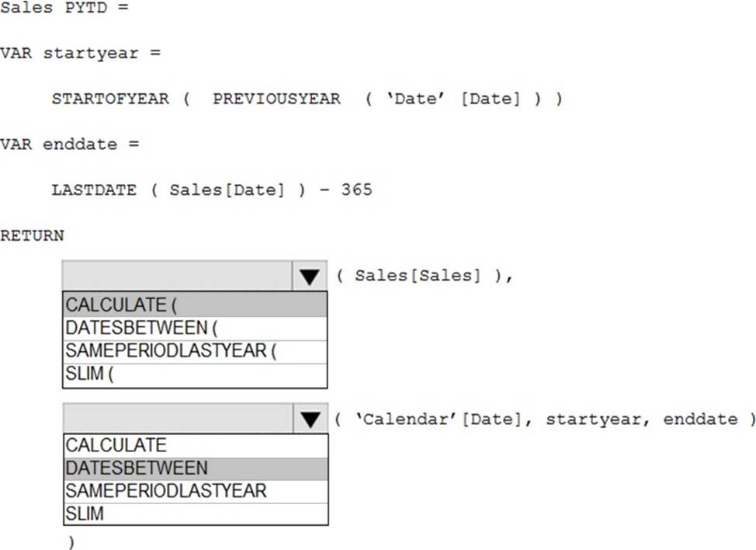Viewport: 756px width, 550px height.
Task: Click the PREVIOUSYEAR function text
Action: [276, 99]
